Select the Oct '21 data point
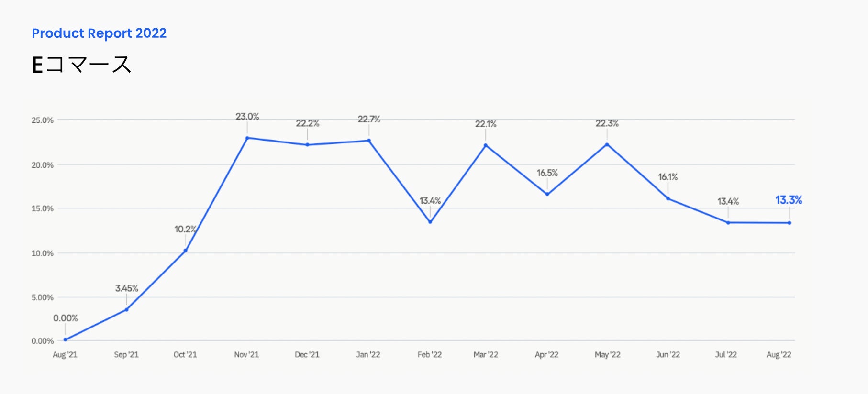Viewport: 868px width, 394px height. [x=186, y=251]
